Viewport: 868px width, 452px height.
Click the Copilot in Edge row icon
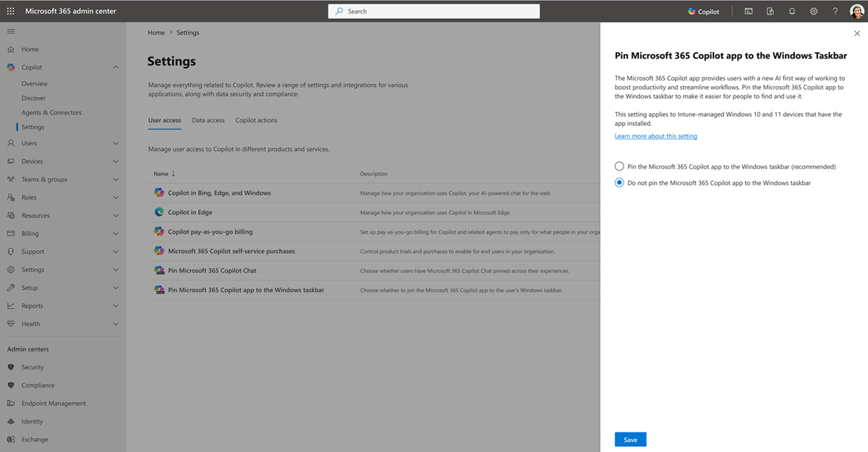159,213
